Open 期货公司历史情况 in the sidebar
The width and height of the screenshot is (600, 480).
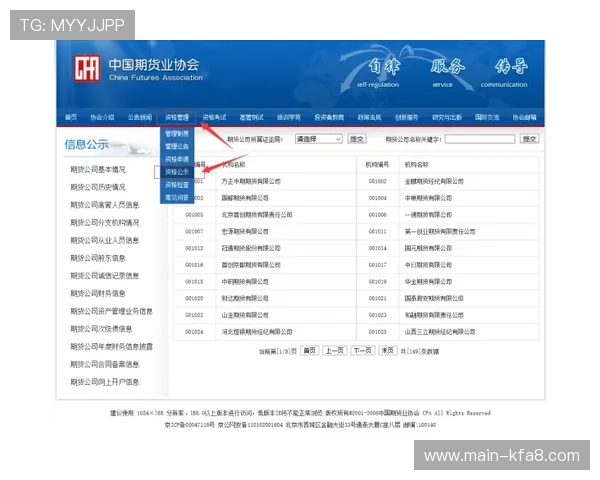tap(98, 187)
